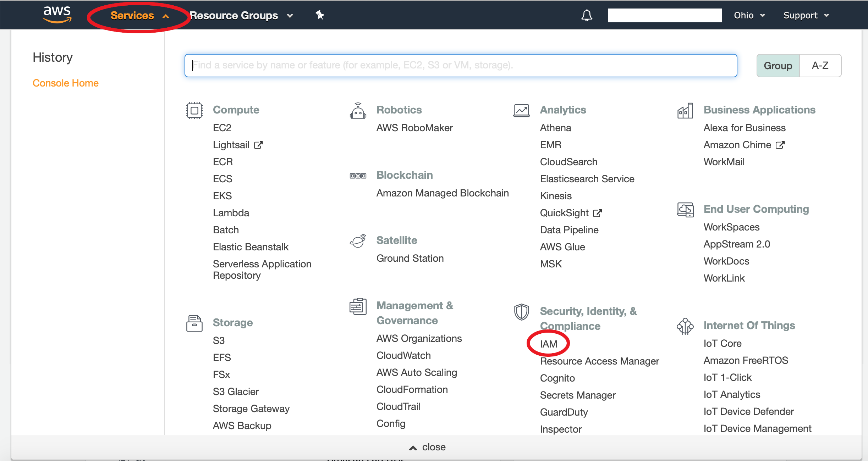This screenshot has width=868, height=461.
Task: Click the Compute chip icon
Action: tap(194, 110)
